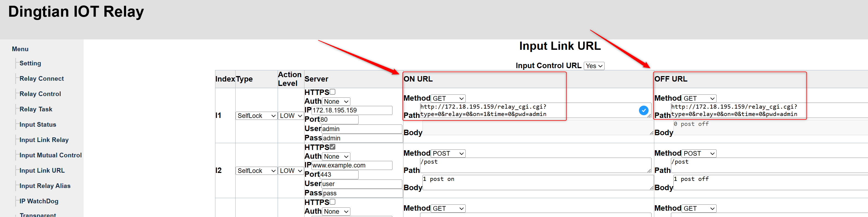Click the I1 ON URL Body textarea

(x=538, y=128)
